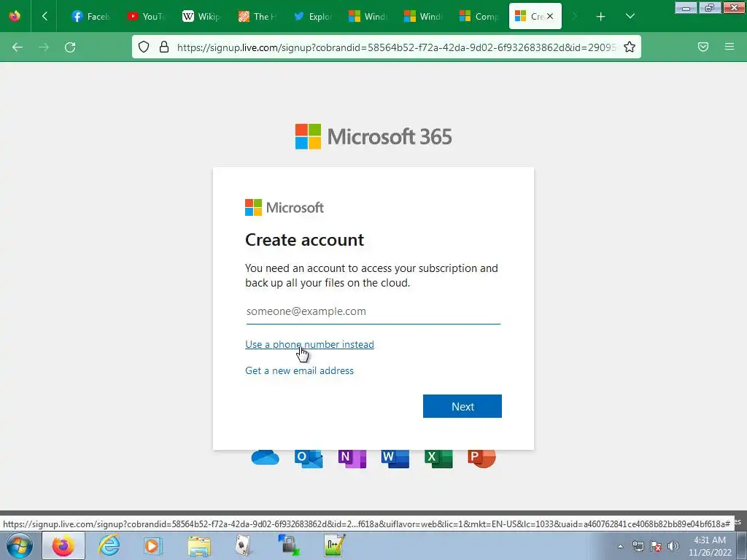
Task: Switch to the Wikipedia tab
Action: (x=201, y=16)
